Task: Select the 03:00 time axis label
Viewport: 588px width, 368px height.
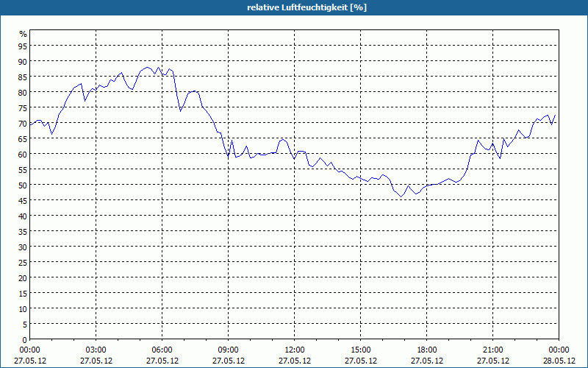Action: 96,350
